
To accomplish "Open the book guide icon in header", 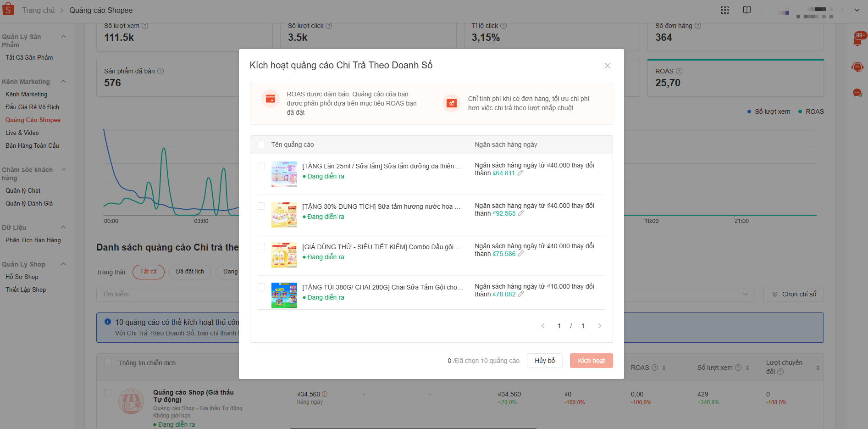I will [x=747, y=10].
